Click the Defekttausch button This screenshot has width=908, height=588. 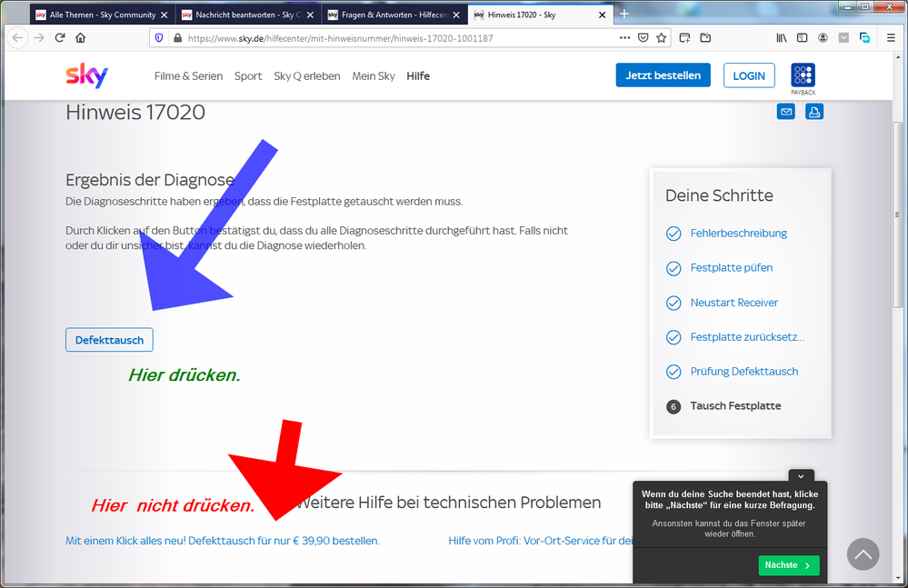(109, 340)
